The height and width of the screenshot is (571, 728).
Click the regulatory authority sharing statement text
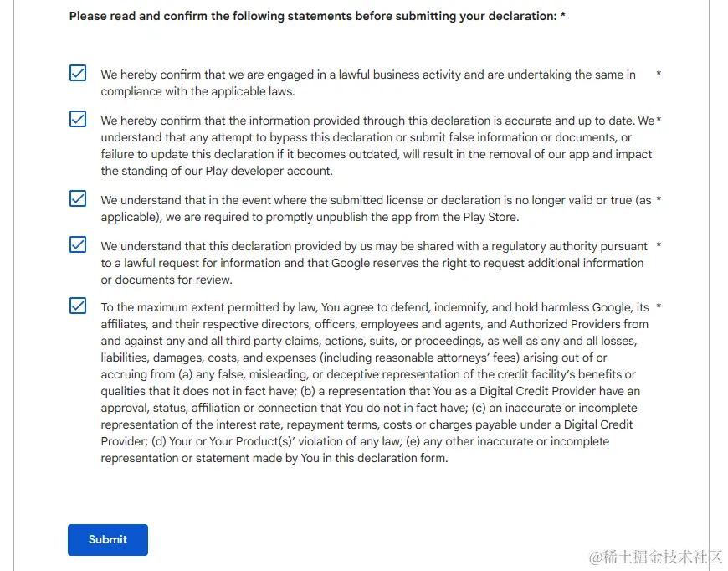373,263
